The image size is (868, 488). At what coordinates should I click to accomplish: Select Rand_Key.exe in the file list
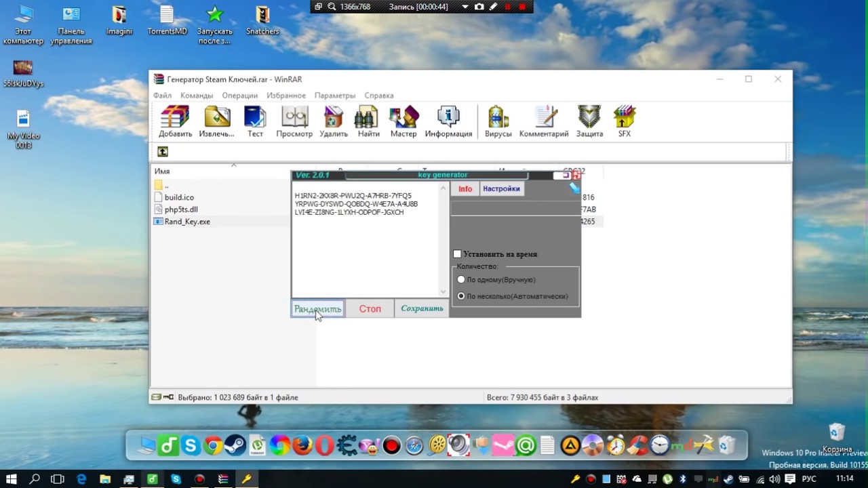pos(187,222)
